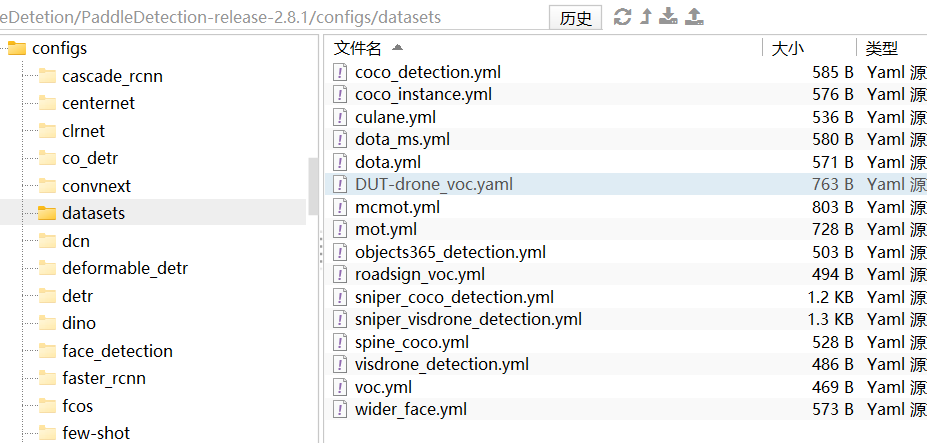Image resolution: width=927 pixels, height=443 pixels.
Task: Click the folder icon beside cascade_rcnn
Action: click(47, 75)
